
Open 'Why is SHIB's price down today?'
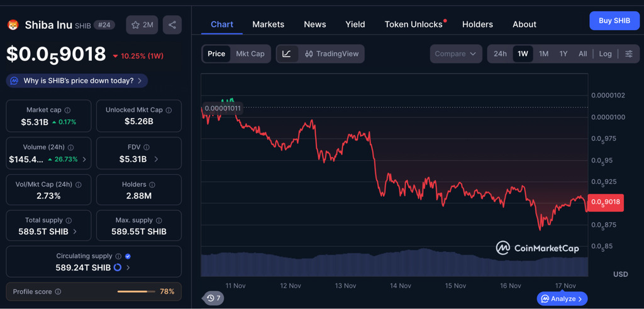point(77,81)
